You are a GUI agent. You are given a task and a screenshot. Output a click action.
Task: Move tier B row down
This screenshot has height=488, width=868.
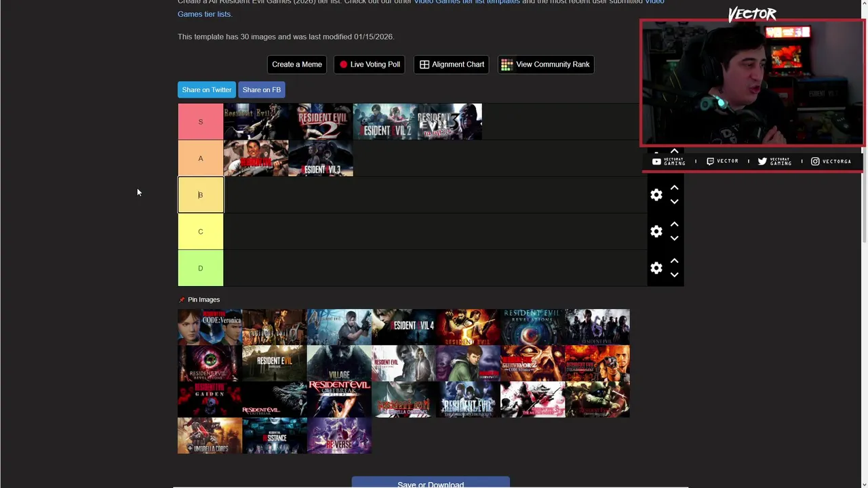coord(674,201)
